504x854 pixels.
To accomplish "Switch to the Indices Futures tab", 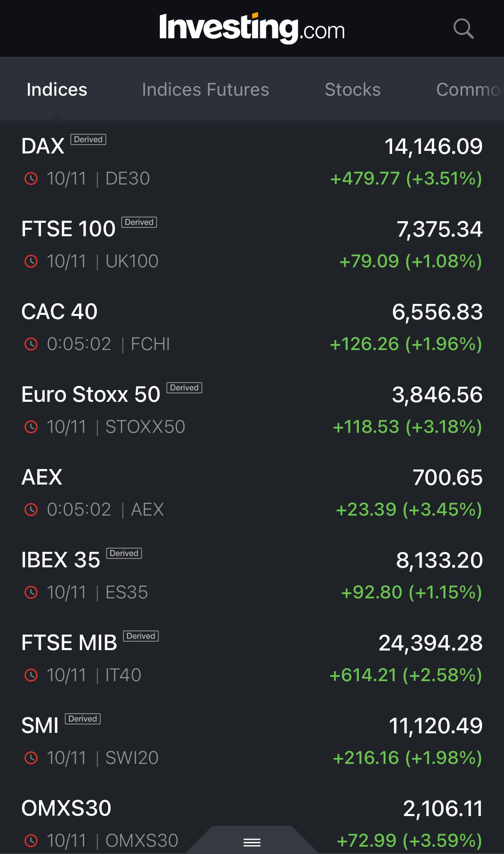I will click(205, 90).
